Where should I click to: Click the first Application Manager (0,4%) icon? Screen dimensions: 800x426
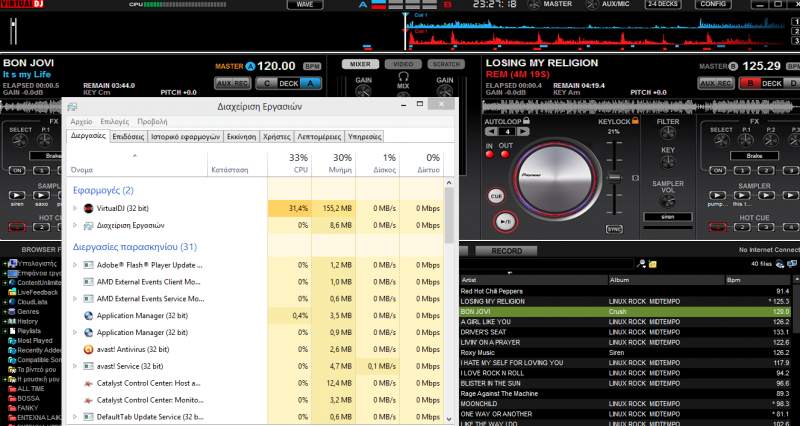[88, 316]
